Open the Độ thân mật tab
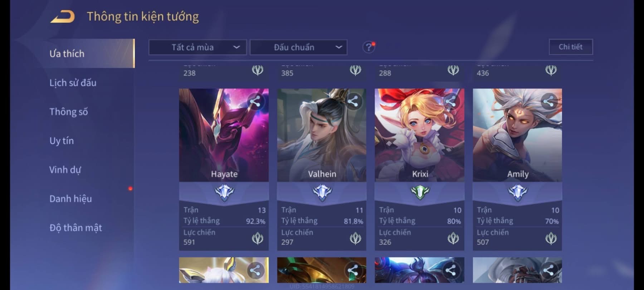 75,228
